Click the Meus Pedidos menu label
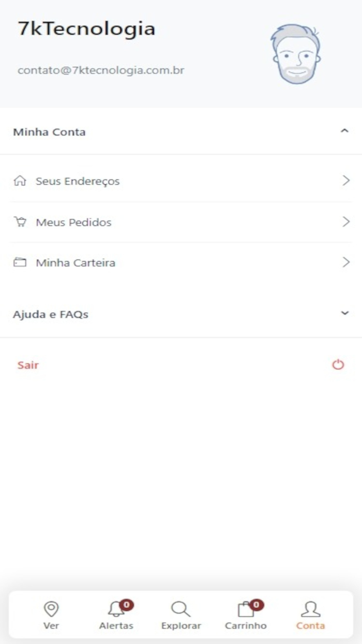The width and height of the screenshot is (362, 644). pyautogui.click(x=73, y=223)
